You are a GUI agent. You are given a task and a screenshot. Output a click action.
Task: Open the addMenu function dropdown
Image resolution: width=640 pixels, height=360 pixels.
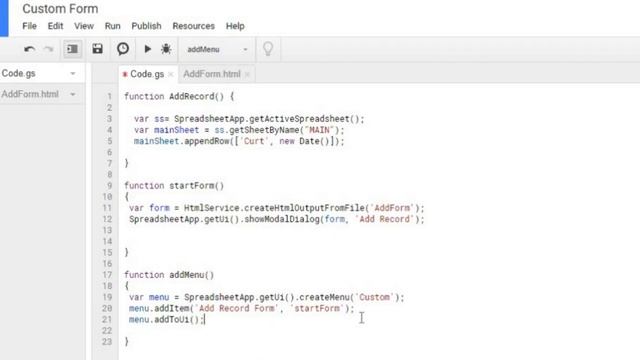pos(217,49)
